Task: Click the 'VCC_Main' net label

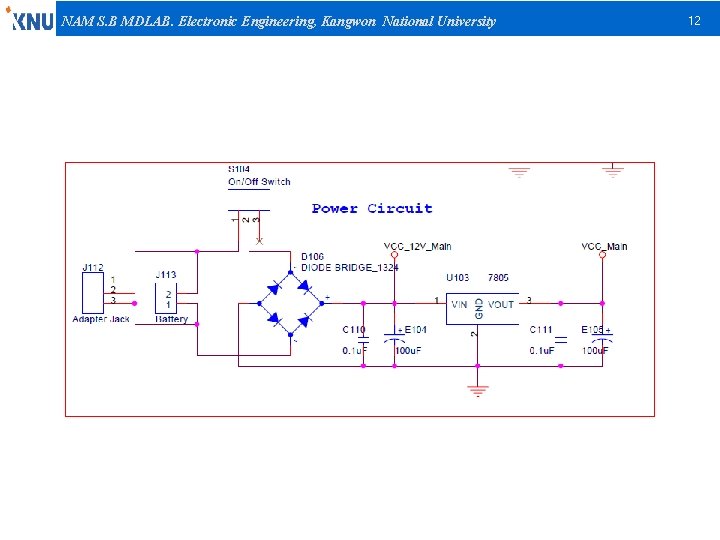Action: pos(604,247)
